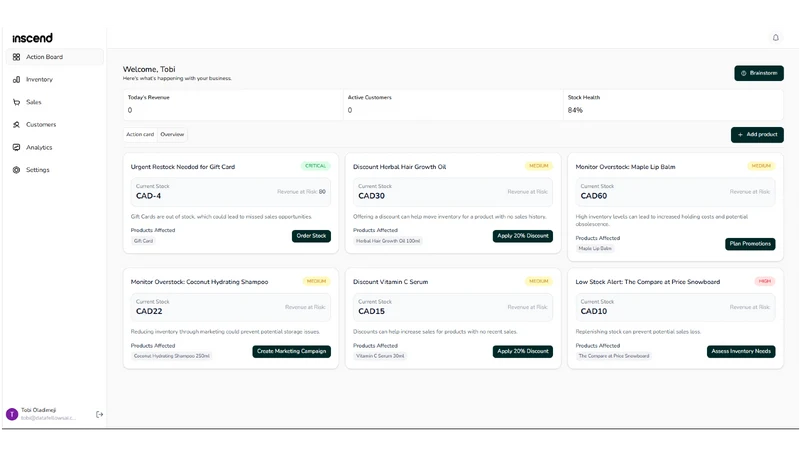This screenshot has width=800, height=450.
Task: Click the MEDIUM badge on Herbal Hair Growth Oil
Action: (x=538, y=166)
